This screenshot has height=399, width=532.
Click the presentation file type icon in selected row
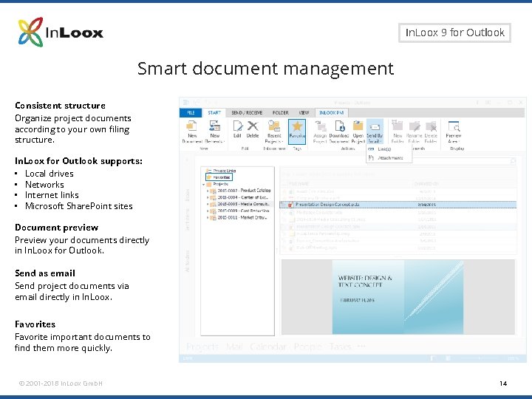tap(290, 205)
